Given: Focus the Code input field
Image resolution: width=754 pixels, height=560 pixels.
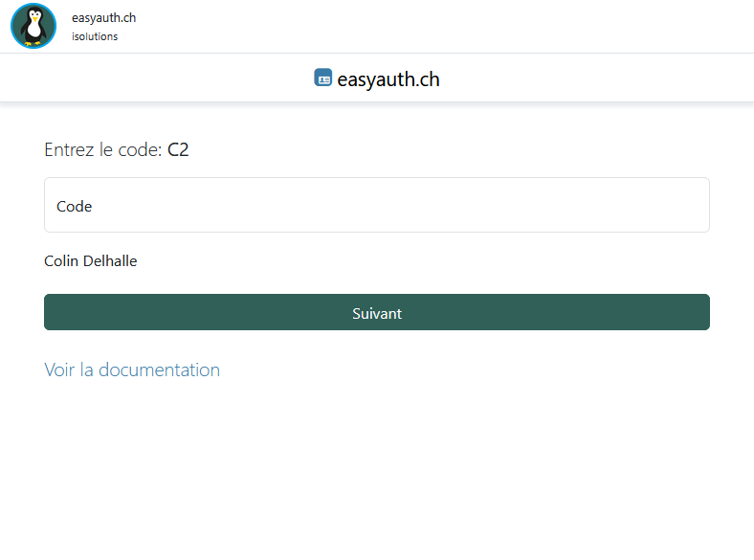Looking at the screenshot, I should tap(376, 205).
